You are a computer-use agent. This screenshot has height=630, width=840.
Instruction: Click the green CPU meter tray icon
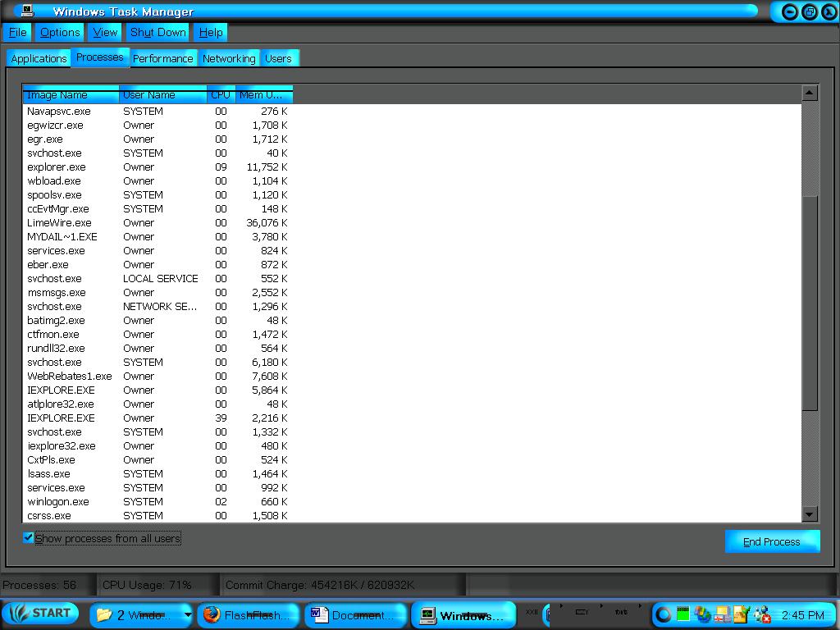pyautogui.click(x=683, y=614)
